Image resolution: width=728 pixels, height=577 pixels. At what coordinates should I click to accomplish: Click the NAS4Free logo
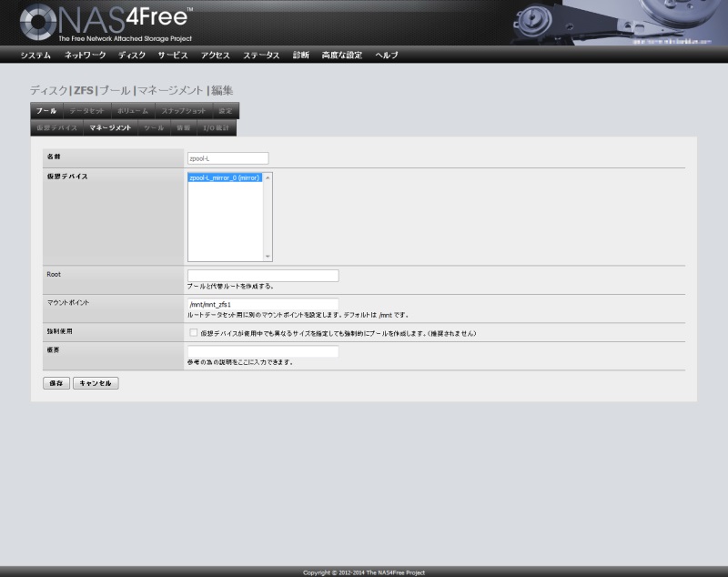[x=106, y=22]
